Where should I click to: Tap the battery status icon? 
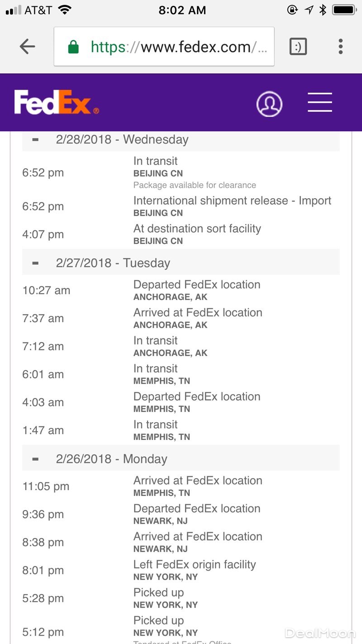pos(345,10)
